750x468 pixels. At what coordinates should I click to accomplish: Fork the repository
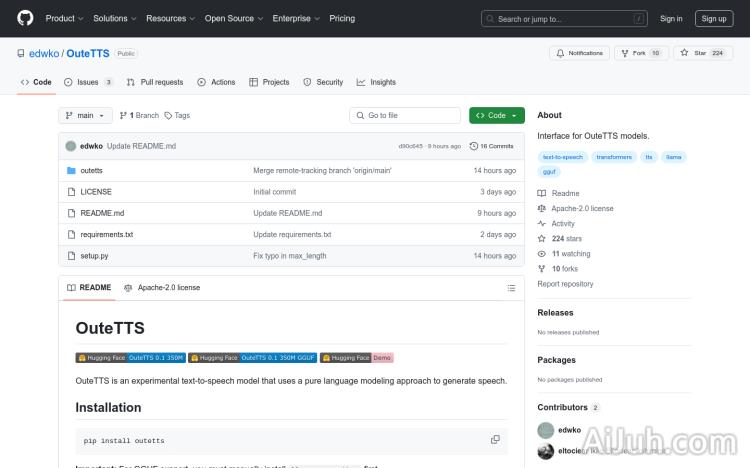[640, 53]
